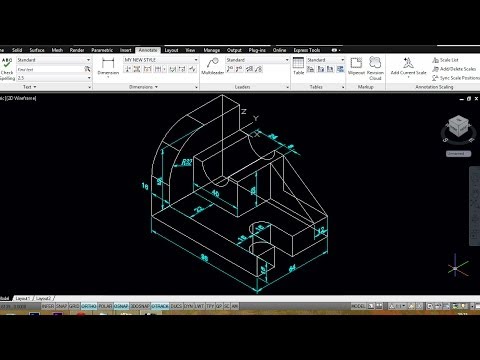Switch to the Layout1 tab
The height and width of the screenshot is (360, 480).
(x=23, y=298)
